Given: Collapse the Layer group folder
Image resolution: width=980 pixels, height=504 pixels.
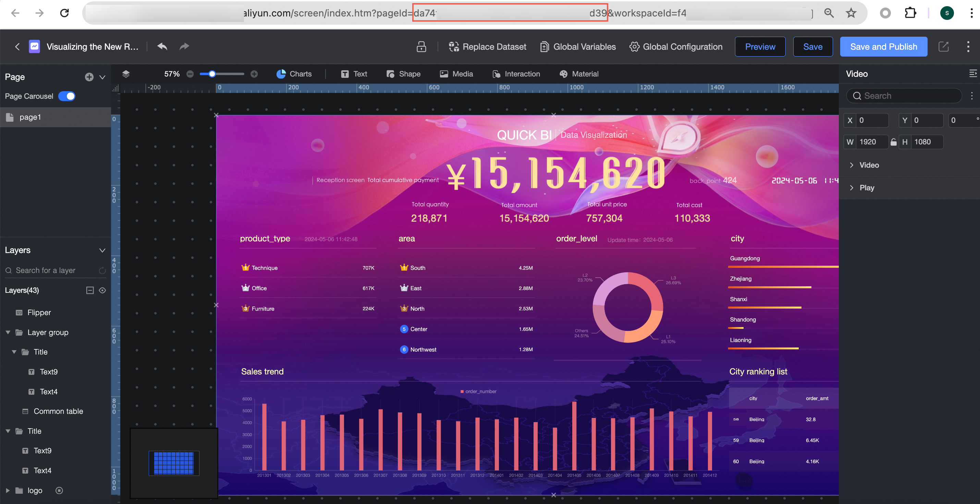Looking at the screenshot, I should pos(8,332).
